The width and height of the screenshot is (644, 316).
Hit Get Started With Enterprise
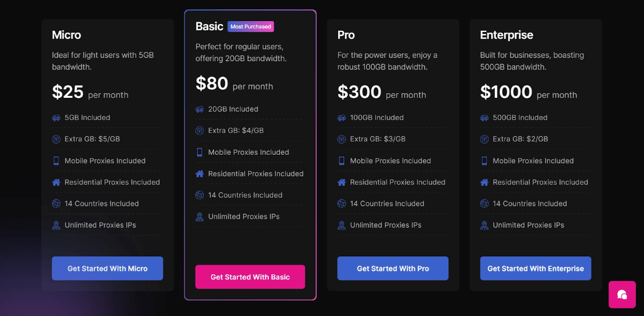[x=536, y=268]
